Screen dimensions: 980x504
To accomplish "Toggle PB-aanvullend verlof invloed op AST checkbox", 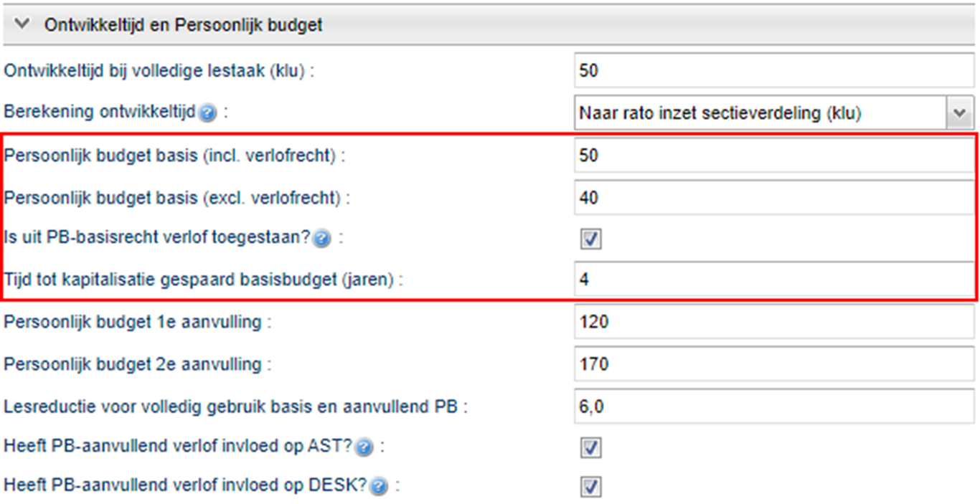I will [x=591, y=448].
